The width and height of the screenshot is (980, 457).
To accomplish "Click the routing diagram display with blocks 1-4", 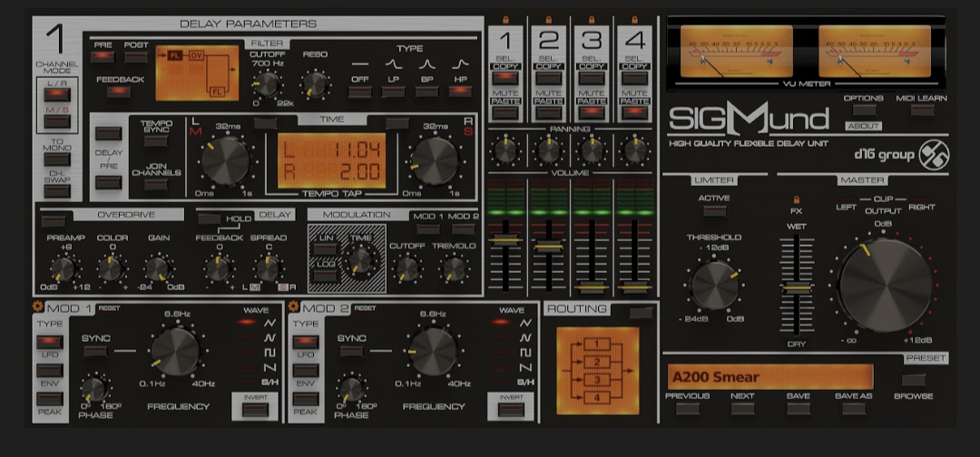I will 597,371.
